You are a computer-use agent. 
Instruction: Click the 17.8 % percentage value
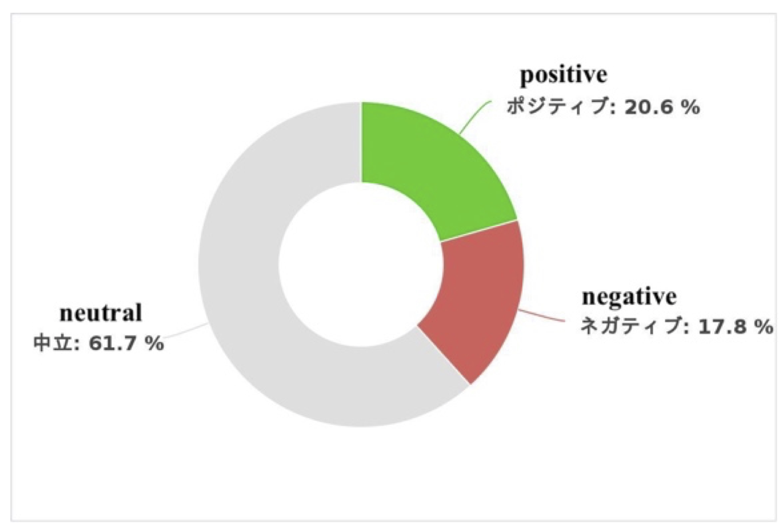pos(735,326)
